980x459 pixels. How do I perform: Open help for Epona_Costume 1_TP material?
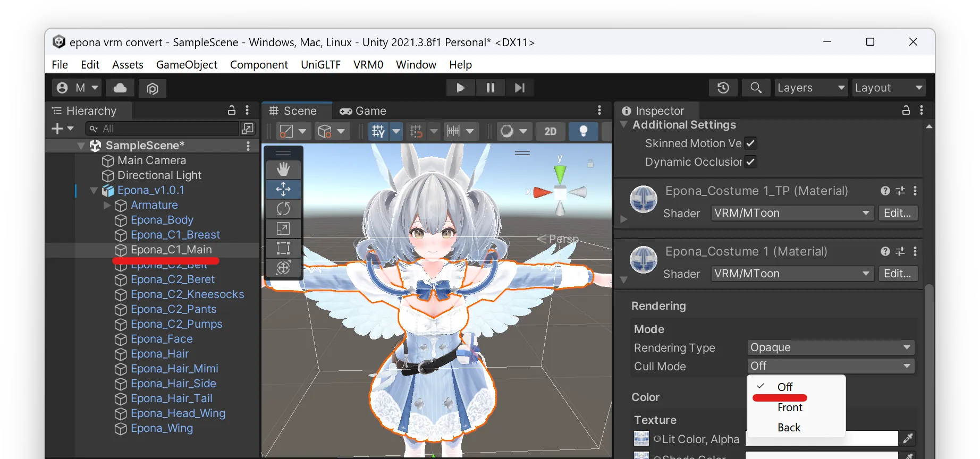[x=885, y=191]
